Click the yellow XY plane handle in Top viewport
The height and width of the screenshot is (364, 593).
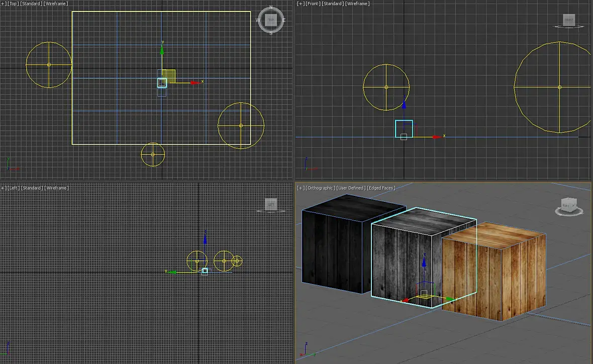[169, 75]
